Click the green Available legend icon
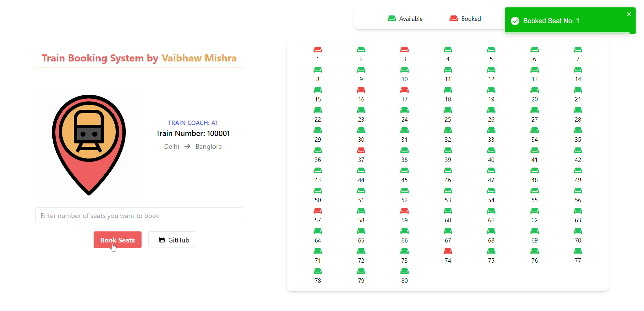Viewport: 644px width, 311px height. tap(391, 18)
